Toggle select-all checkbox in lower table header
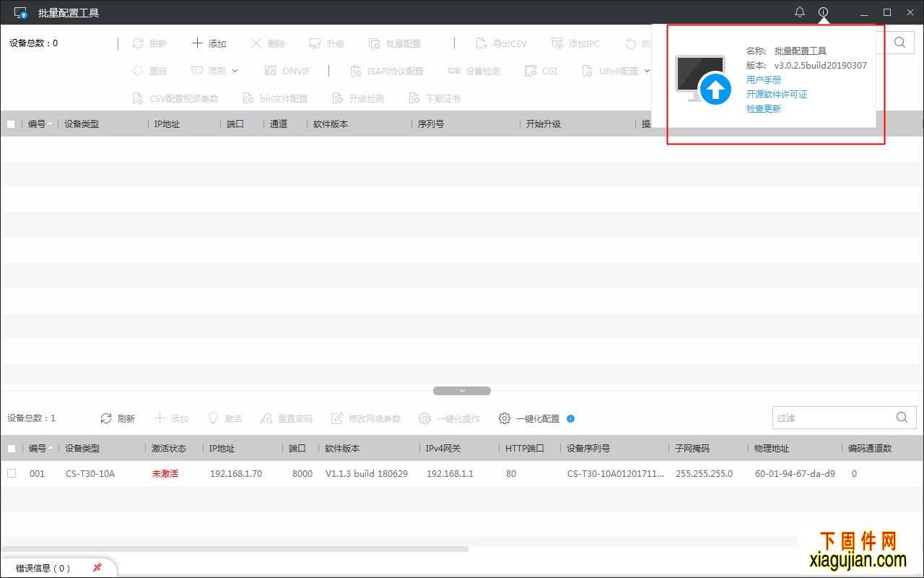 [x=11, y=449]
